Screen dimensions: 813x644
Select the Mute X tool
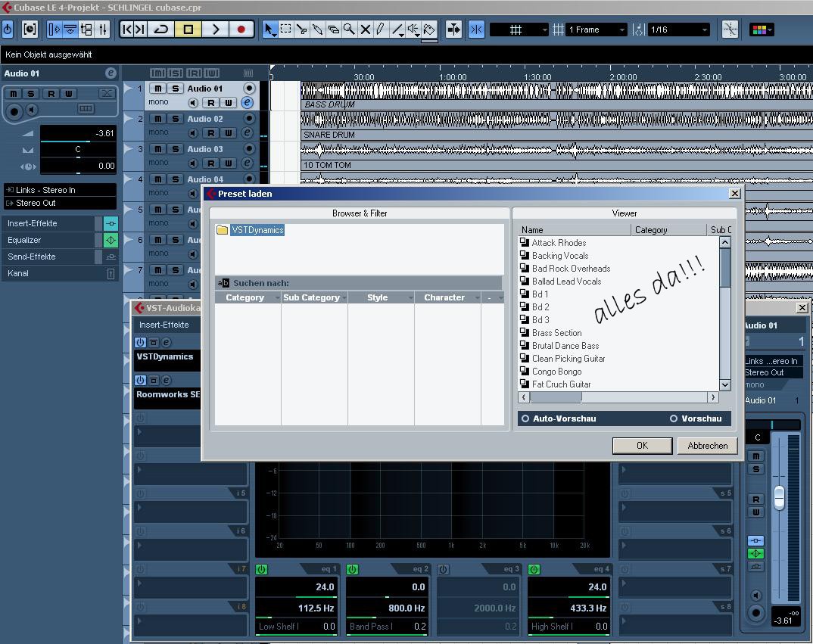pos(366,29)
